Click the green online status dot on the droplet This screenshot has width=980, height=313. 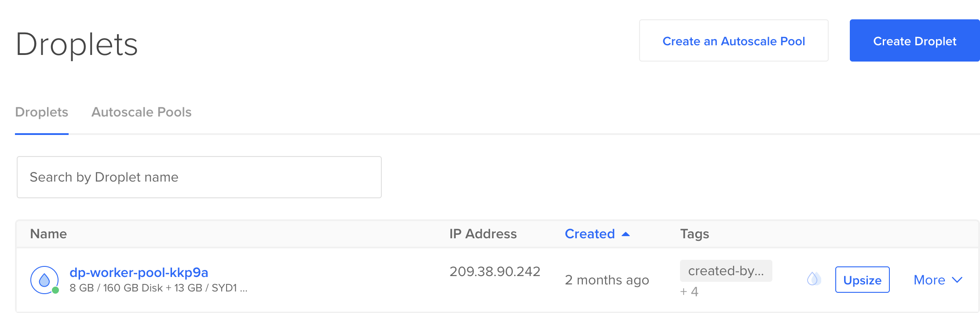[x=55, y=291]
